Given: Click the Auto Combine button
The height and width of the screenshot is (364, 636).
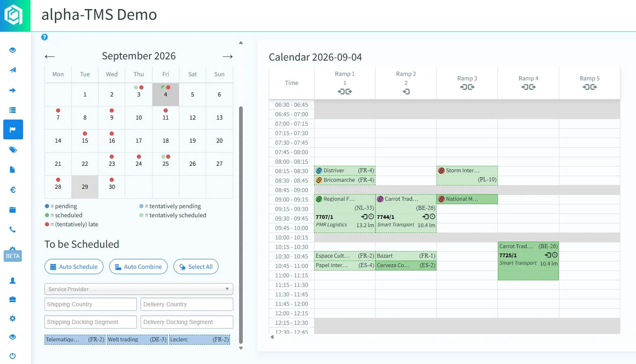Looking at the screenshot, I should click(x=138, y=267).
